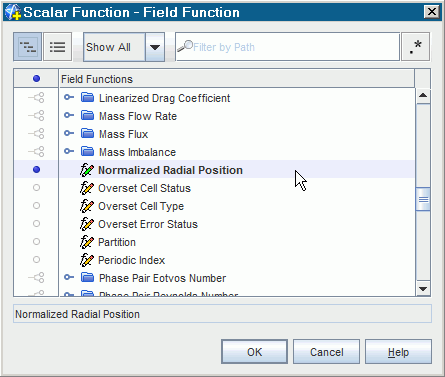445x377 pixels.
Task: Click the Overset Cell Status function icon
Action: [87, 188]
